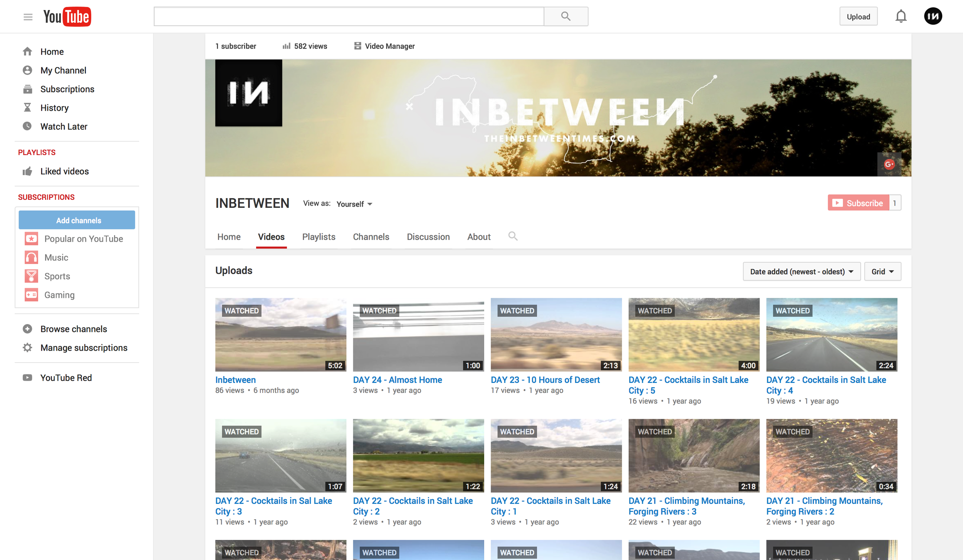Click the Subscriptions icon in sidebar
963x560 pixels.
coord(27,89)
